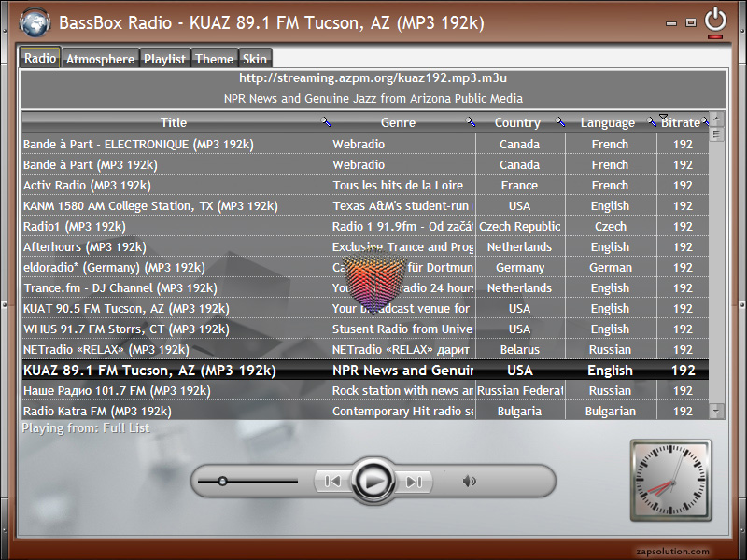Select the Skin tab

click(x=255, y=59)
